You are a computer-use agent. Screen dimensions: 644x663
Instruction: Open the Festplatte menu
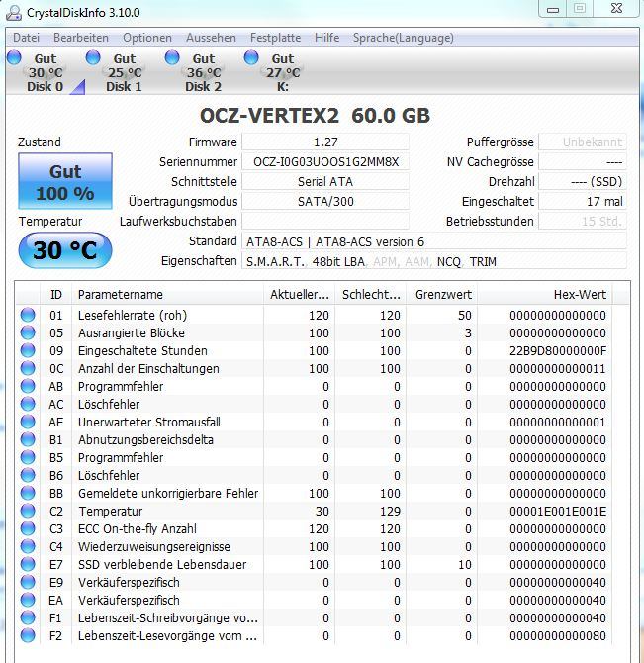pos(276,38)
